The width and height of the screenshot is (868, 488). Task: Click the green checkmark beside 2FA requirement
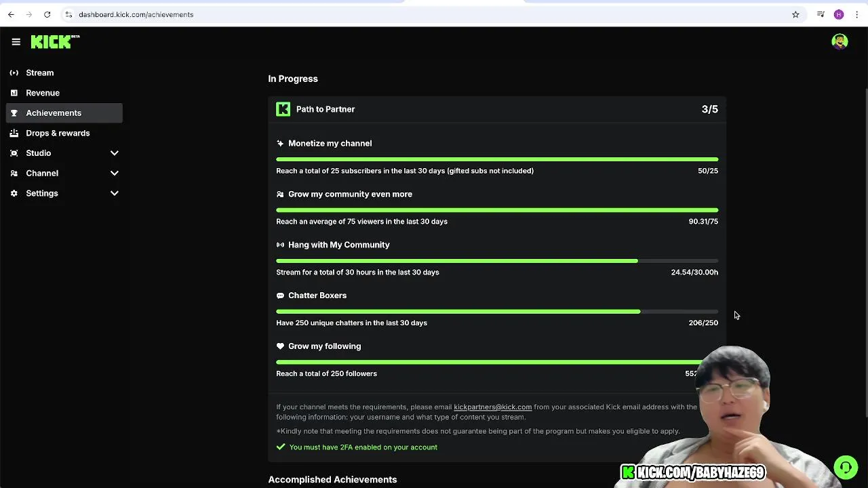tap(281, 447)
